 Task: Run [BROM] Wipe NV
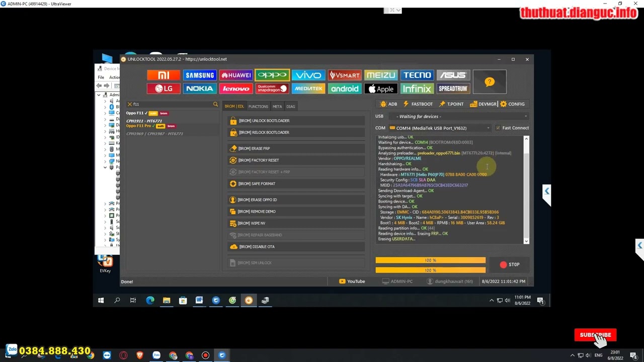(296, 223)
